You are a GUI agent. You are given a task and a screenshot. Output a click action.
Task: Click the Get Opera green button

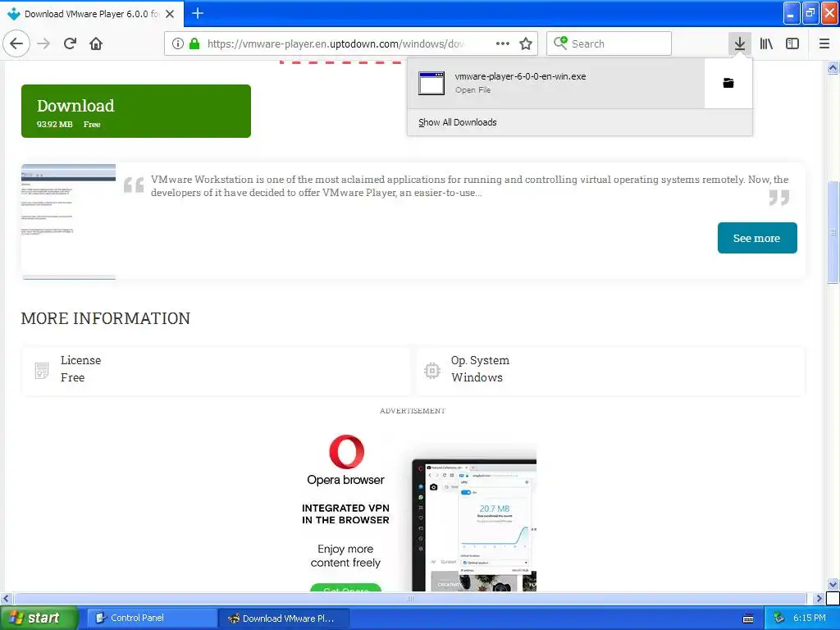pos(345,587)
